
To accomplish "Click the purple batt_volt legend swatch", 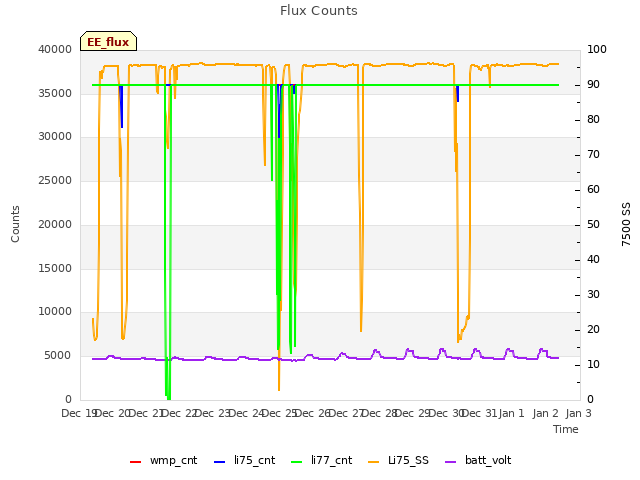I will coord(451,462).
